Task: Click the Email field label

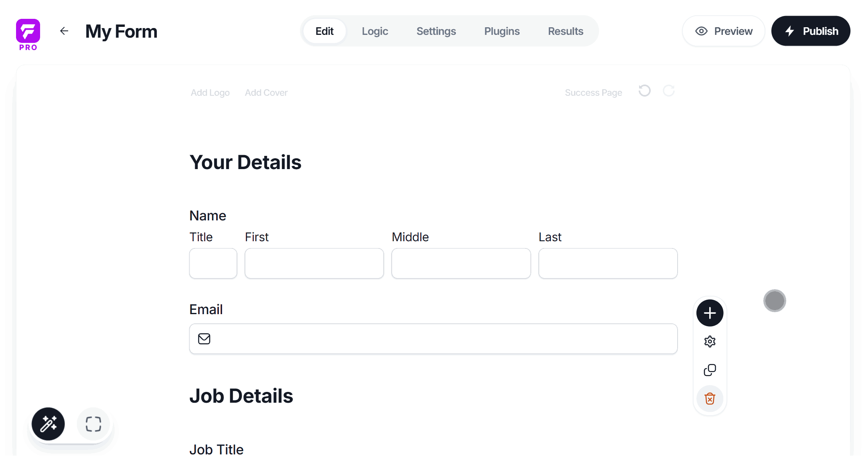Action: (x=206, y=309)
